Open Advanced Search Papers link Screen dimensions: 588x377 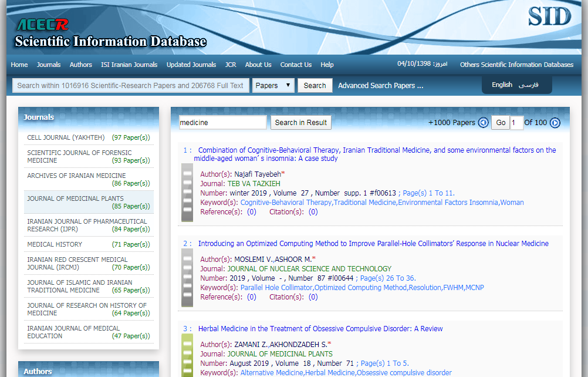380,85
